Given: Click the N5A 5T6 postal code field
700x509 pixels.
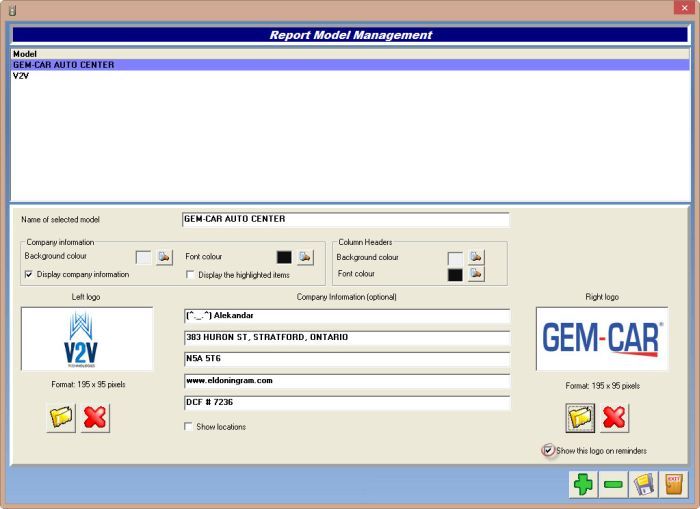Looking at the screenshot, I should [x=347, y=359].
